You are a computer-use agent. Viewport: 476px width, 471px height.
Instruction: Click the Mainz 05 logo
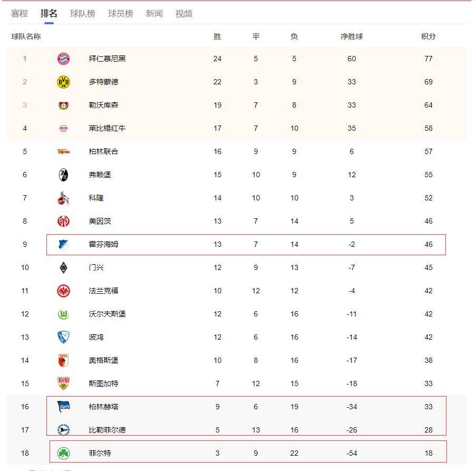pos(63,221)
